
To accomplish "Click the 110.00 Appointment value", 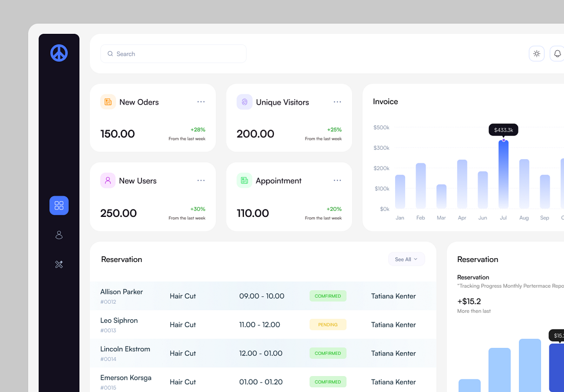I will pyautogui.click(x=253, y=213).
